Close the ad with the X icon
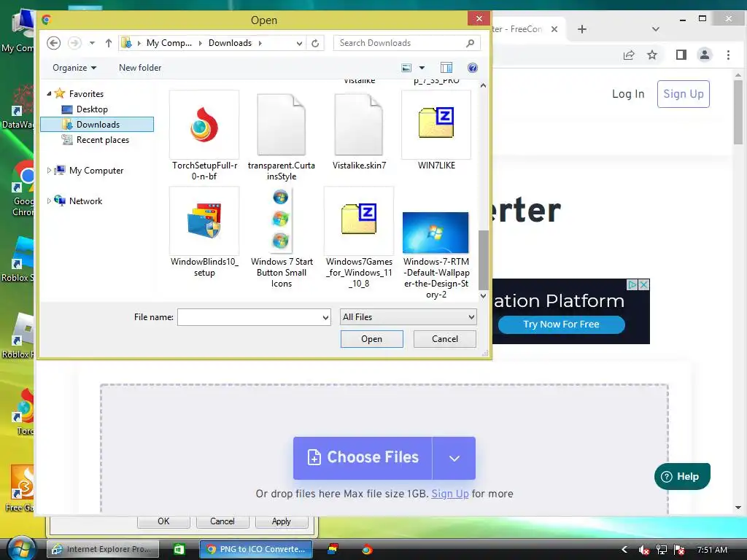Screen dimensions: 747x560 (x=643, y=285)
